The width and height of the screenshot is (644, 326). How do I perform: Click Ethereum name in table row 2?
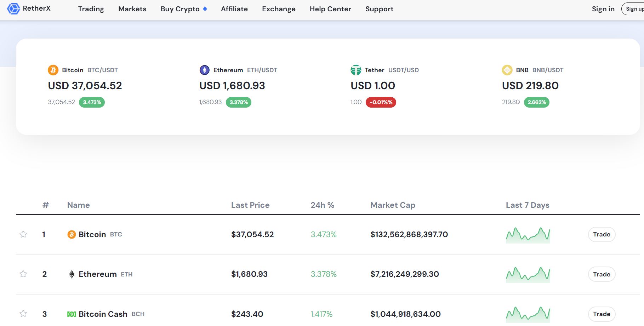98,274
